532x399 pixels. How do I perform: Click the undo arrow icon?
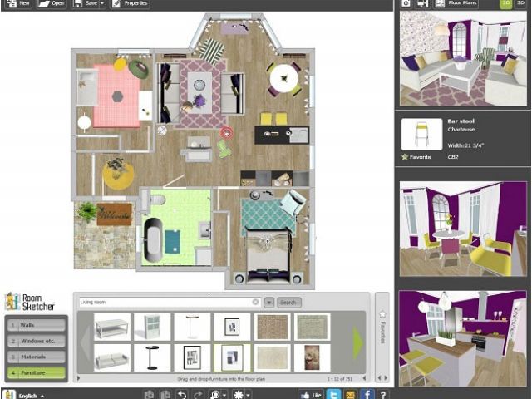pos(182,393)
